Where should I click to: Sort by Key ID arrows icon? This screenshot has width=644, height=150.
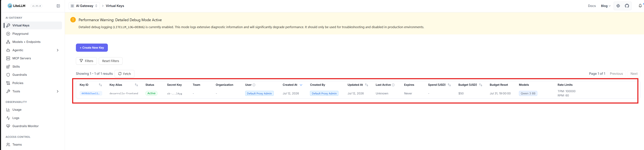coord(100,85)
